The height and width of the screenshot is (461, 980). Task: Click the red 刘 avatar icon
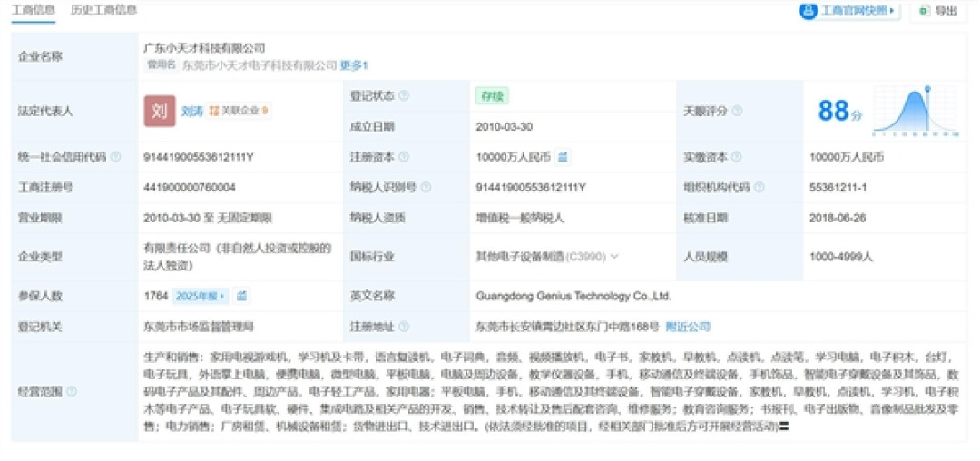(x=160, y=112)
